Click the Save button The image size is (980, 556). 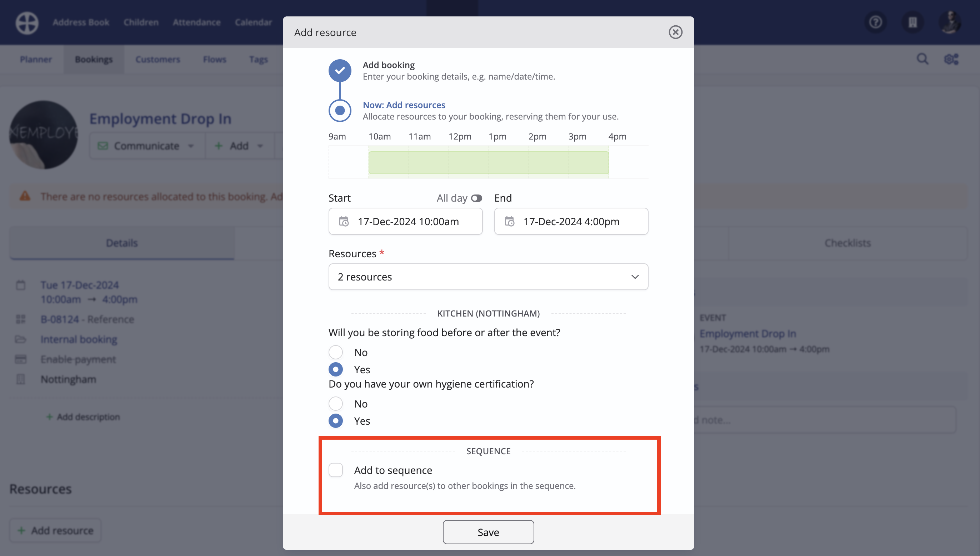pyautogui.click(x=488, y=532)
